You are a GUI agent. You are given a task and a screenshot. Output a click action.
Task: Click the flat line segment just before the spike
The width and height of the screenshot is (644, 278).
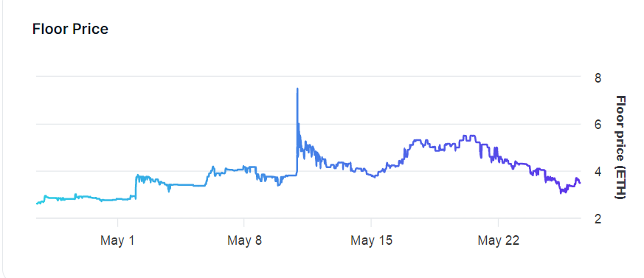(x=288, y=176)
